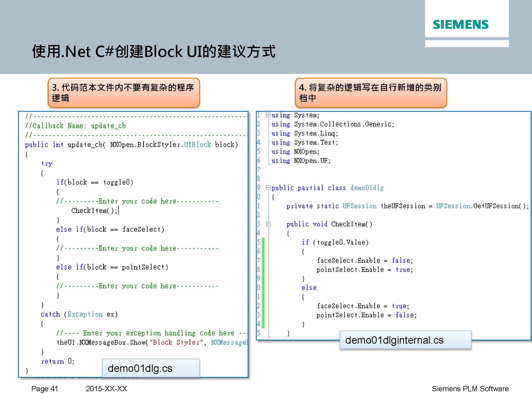Click the orange callout numbered 4
532x399 pixels.
click(371, 93)
